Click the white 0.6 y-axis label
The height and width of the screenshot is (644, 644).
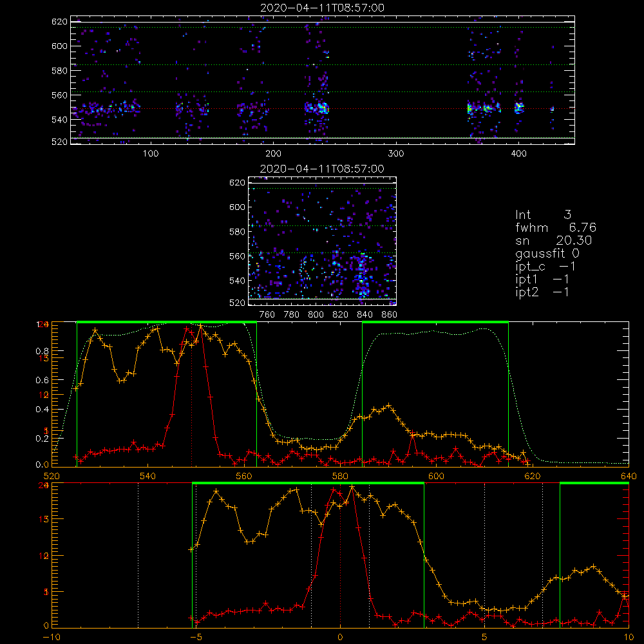[43, 381]
